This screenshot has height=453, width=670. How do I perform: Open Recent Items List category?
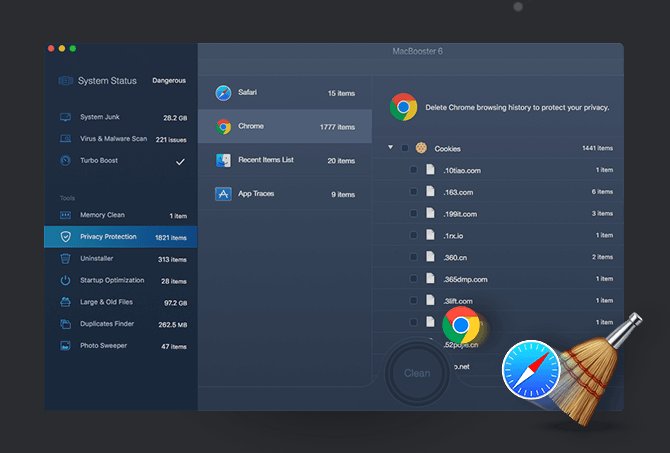coord(285,160)
